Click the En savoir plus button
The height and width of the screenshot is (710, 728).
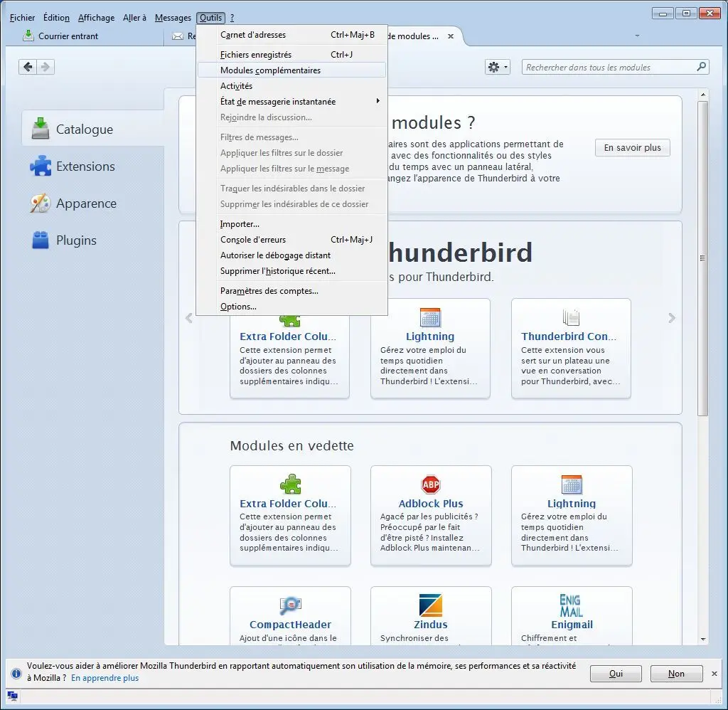pos(632,148)
